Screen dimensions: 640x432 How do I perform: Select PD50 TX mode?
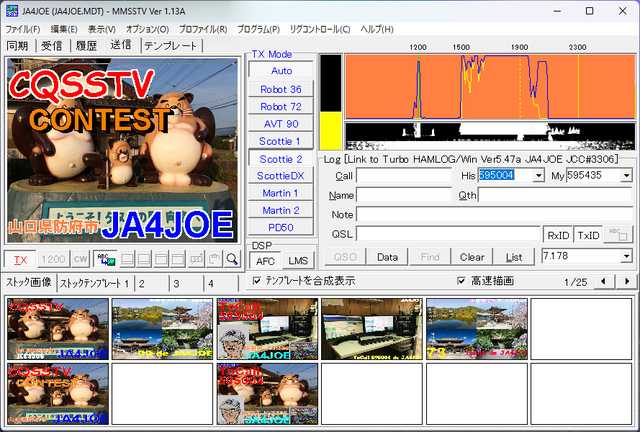pos(281,227)
